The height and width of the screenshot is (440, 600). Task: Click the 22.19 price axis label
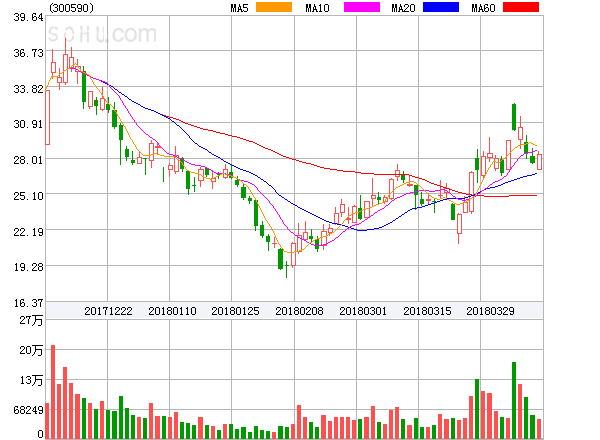click(28, 231)
